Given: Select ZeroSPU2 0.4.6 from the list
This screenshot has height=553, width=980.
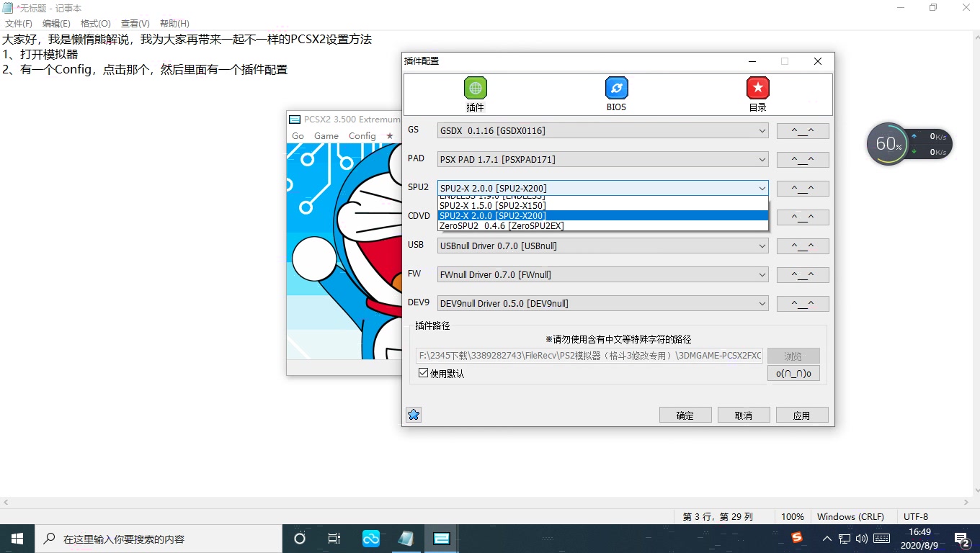Looking at the screenshot, I should pyautogui.click(x=603, y=226).
